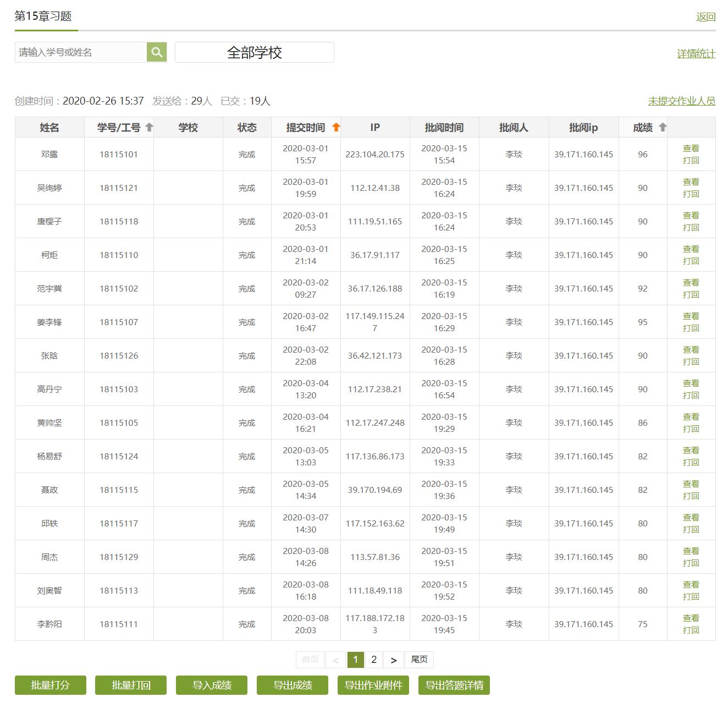Sort by student ID arrow icon

pyautogui.click(x=149, y=127)
